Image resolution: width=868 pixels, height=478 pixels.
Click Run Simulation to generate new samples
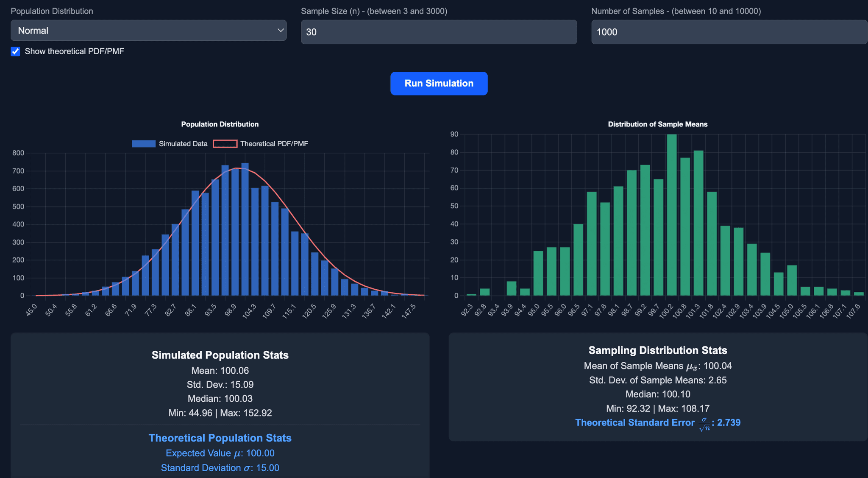(439, 83)
